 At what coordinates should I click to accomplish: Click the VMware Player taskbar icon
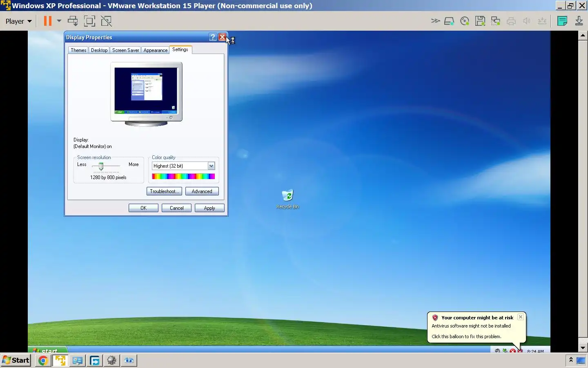pos(60,360)
